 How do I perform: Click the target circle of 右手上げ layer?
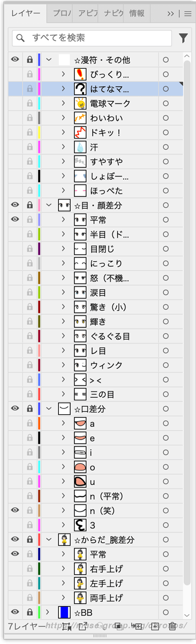(x=165, y=568)
